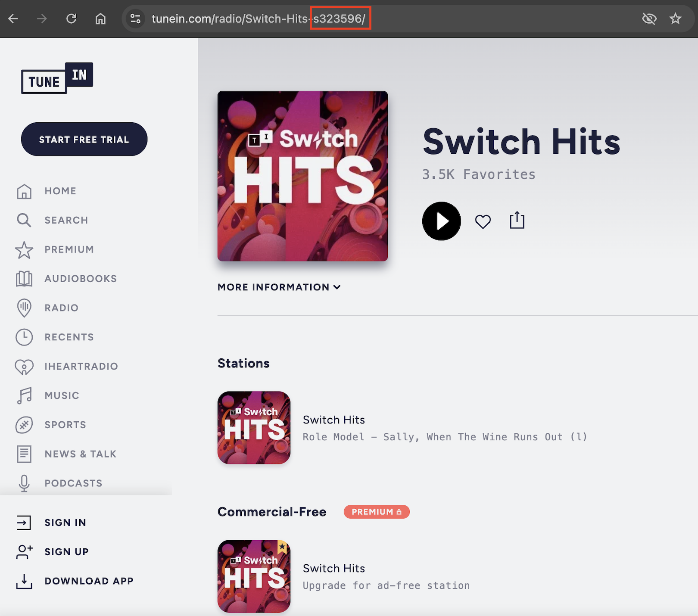Click the Search magnifier icon
Image resolution: width=698 pixels, height=616 pixels.
[x=24, y=220]
